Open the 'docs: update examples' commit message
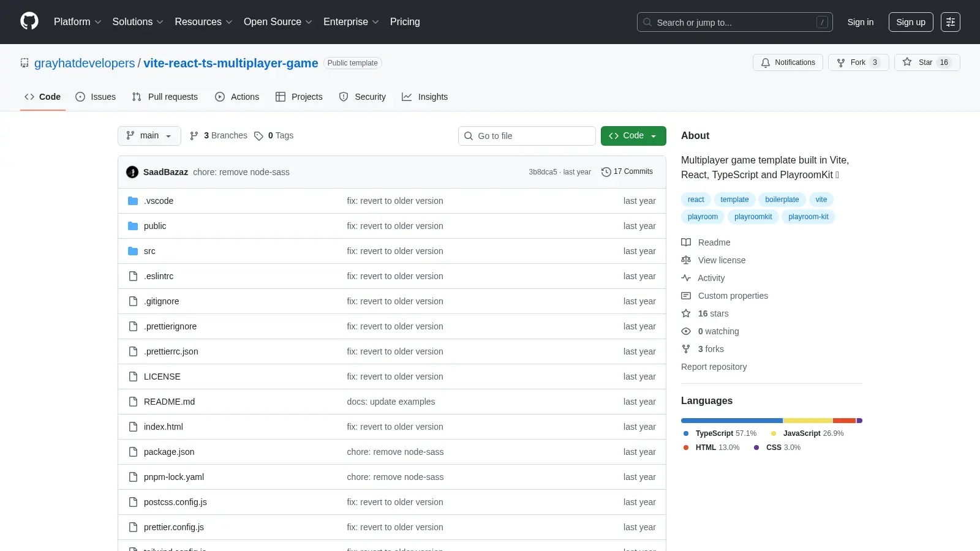980x551 pixels. (391, 402)
